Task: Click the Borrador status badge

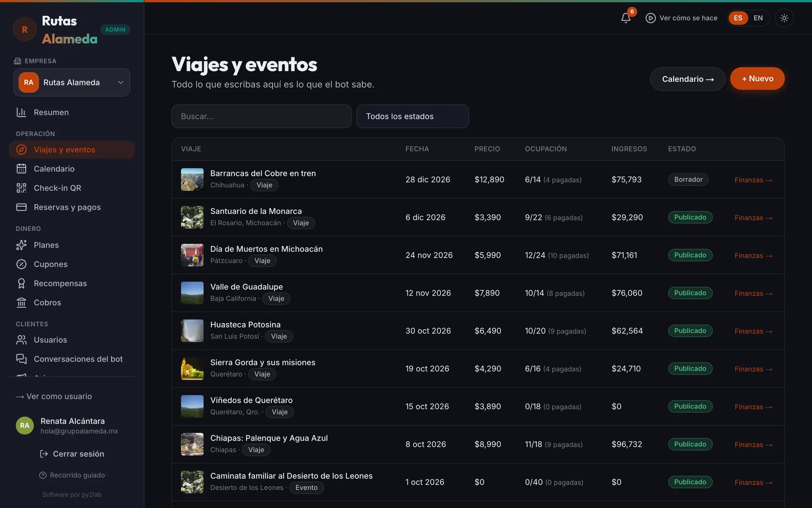Action: tap(688, 179)
